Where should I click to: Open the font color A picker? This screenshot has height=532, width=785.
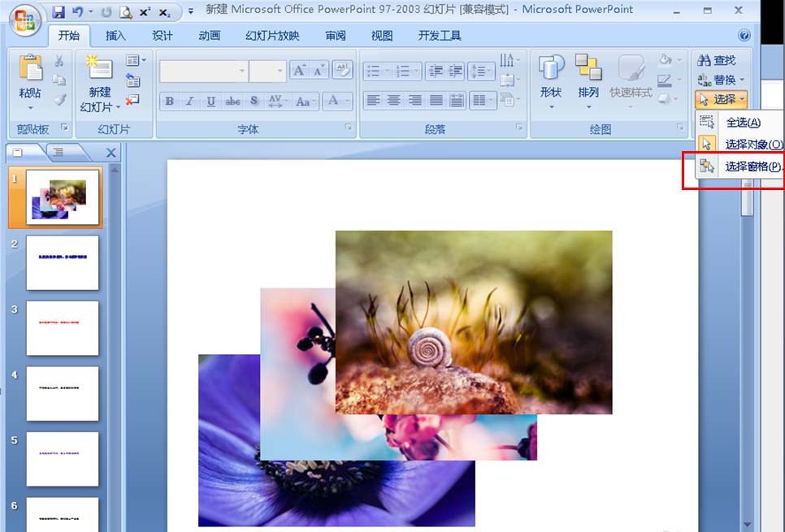tap(337, 101)
